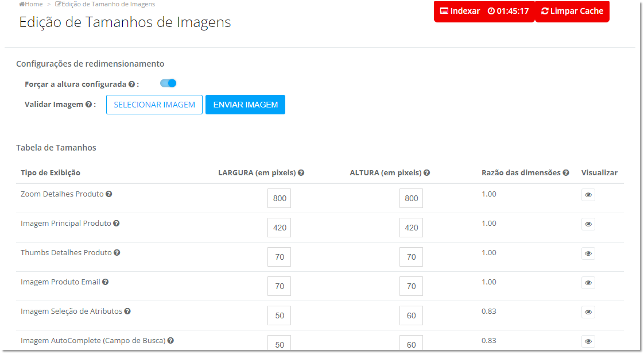Viewport: 644px width, 354px height.
Task: Show help for Imagem Produto Email
Action: pyautogui.click(x=106, y=282)
